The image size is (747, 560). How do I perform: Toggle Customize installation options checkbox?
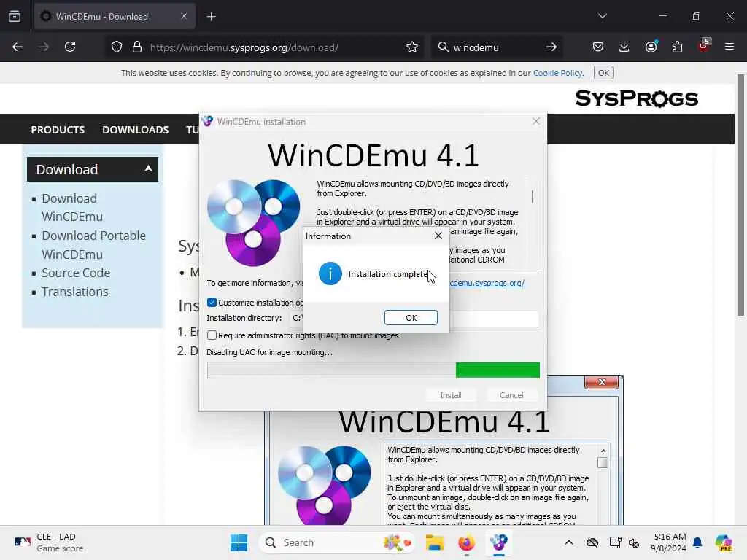coord(212,303)
